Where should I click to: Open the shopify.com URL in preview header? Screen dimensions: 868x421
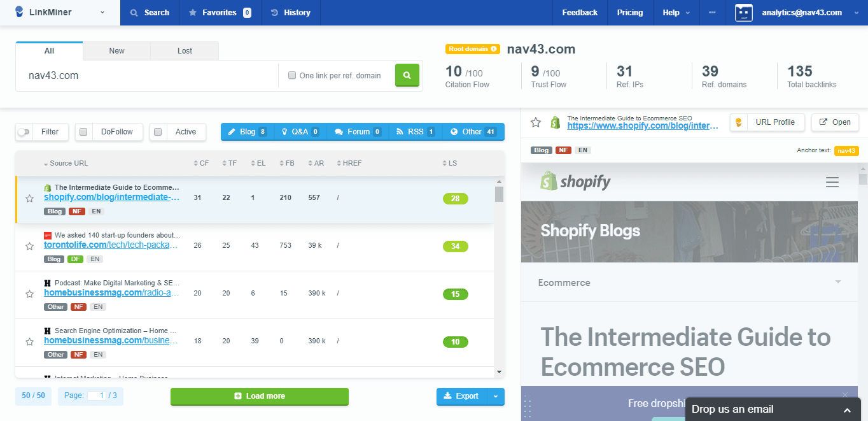click(x=643, y=126)
